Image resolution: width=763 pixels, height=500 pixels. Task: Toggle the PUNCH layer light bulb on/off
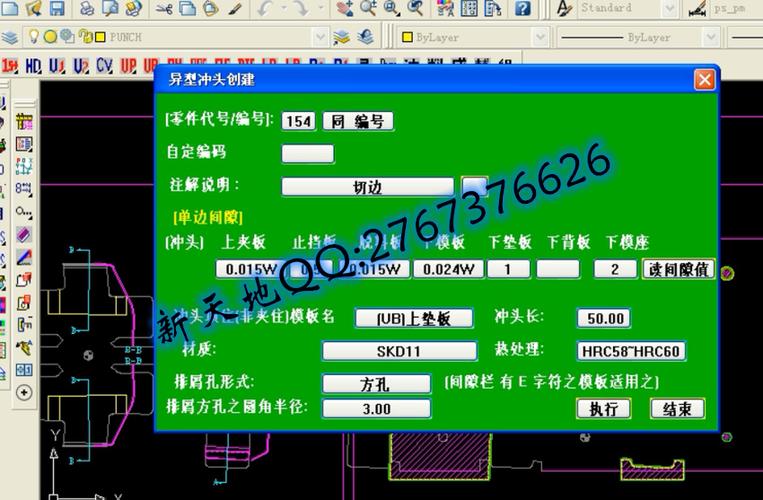[x=34, y=36]
